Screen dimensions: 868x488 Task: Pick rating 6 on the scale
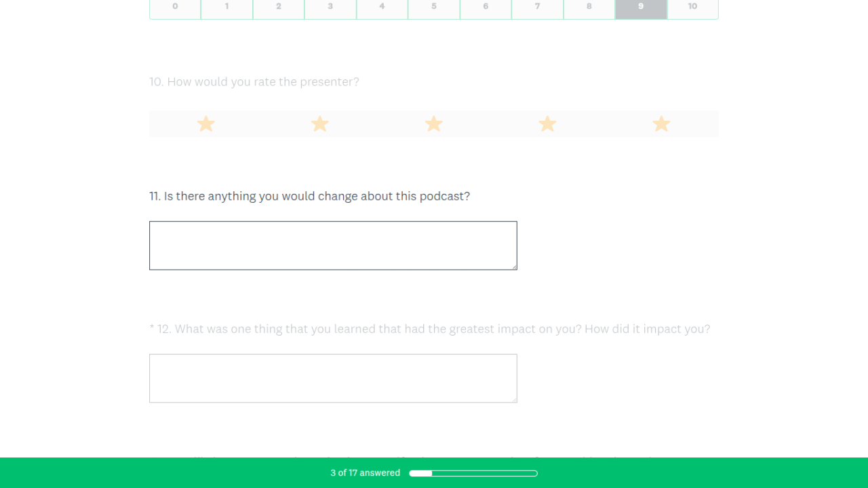pos(486,7)
